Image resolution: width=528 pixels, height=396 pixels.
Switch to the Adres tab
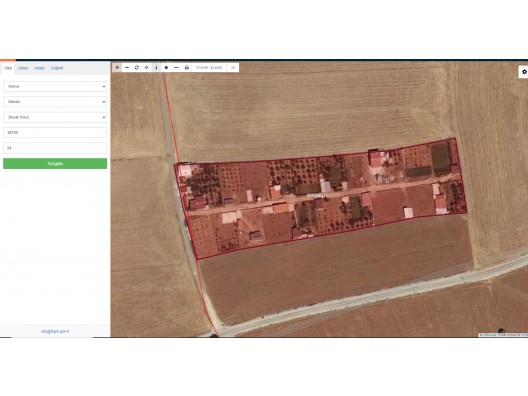pyautogui.click(x=23, y=68)
